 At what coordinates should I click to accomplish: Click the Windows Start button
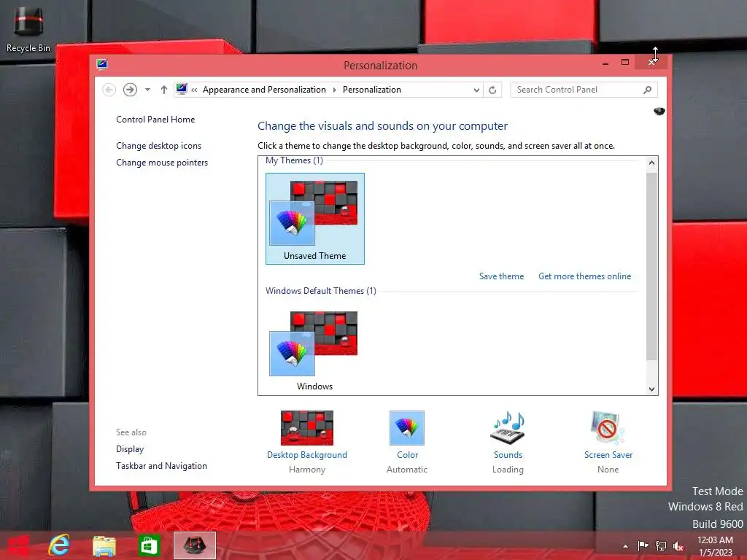pyautogui.click(x=19, y=545)
